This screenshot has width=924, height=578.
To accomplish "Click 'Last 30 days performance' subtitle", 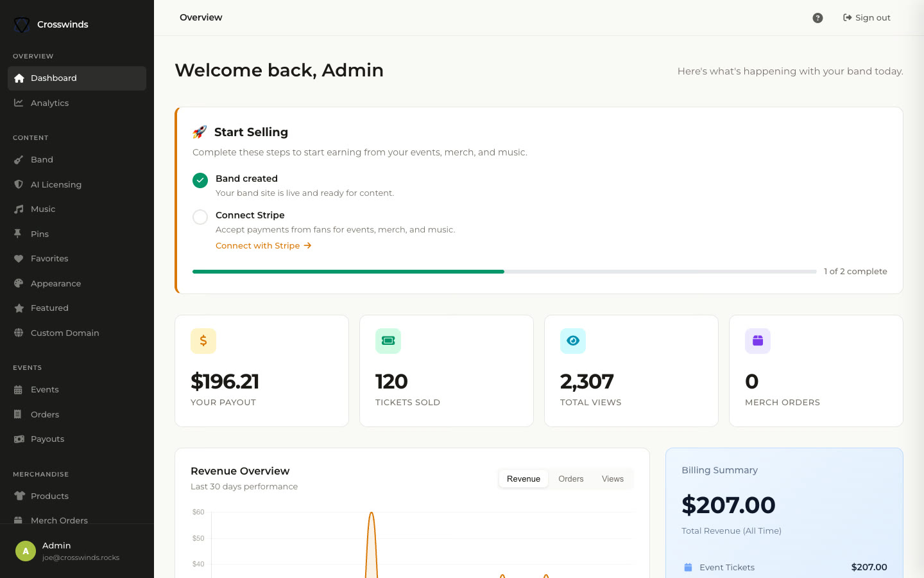I will pyautogui.click(x=244, y=487).
